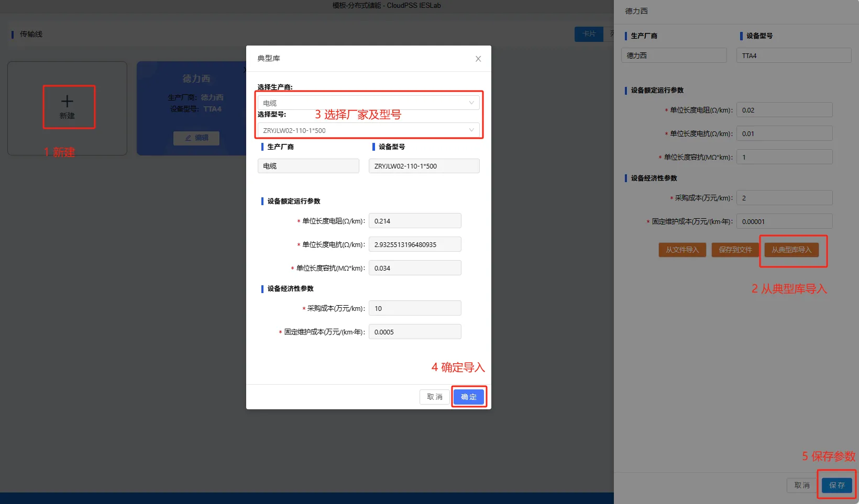859x504 pixels.
Task: Click 单位长度容抗 field with 0.034
Action: (415, 268)
